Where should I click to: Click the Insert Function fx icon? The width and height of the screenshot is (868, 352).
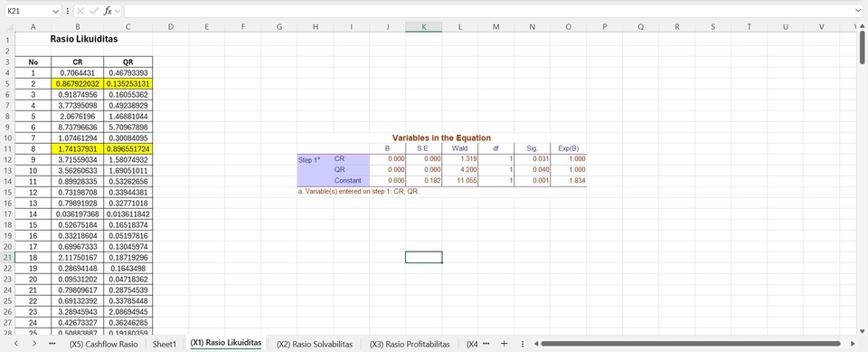coord(108,11)
